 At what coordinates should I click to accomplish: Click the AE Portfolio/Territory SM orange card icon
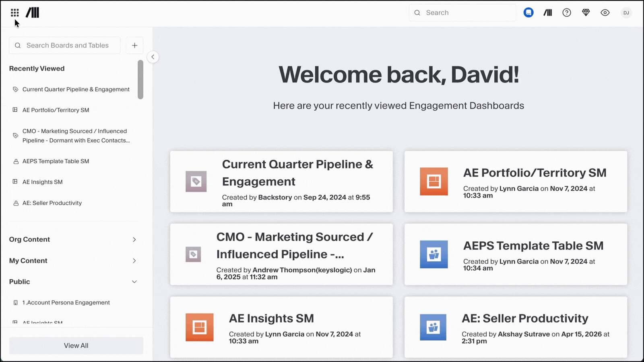[434, 181]
